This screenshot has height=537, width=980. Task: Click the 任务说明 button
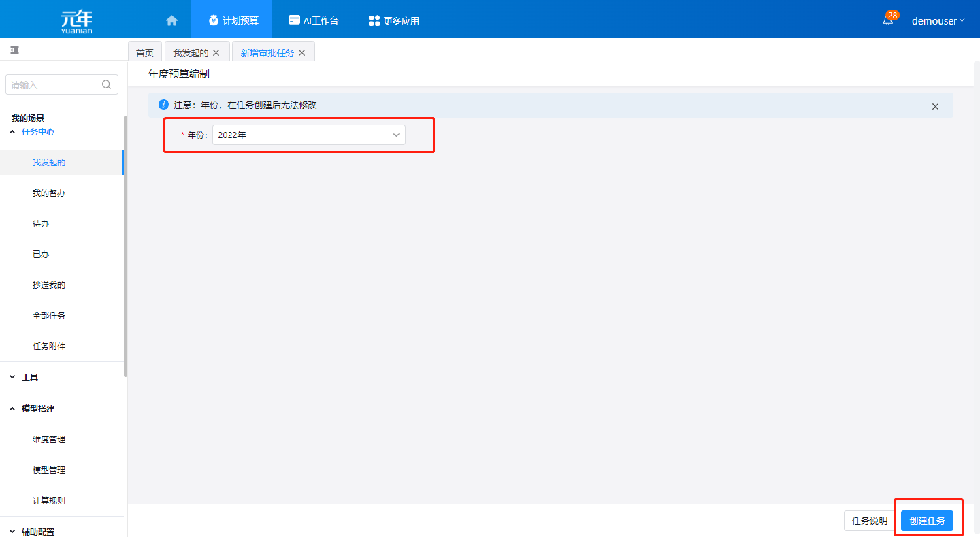[x=869, y=521]
